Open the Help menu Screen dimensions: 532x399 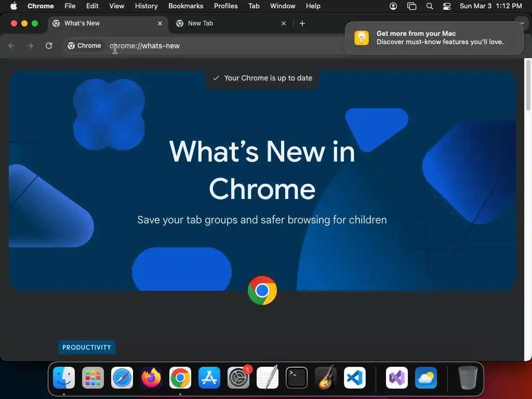313,6
